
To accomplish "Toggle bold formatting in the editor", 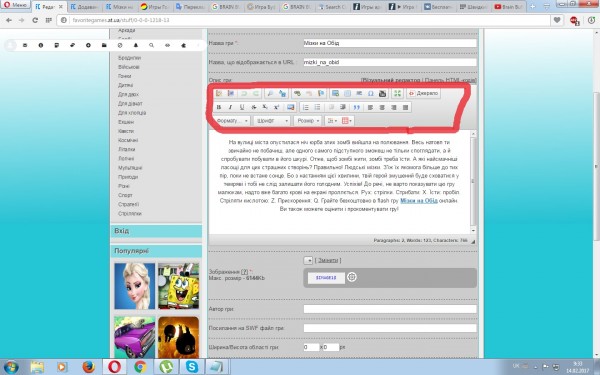I will tap(219, 107).
